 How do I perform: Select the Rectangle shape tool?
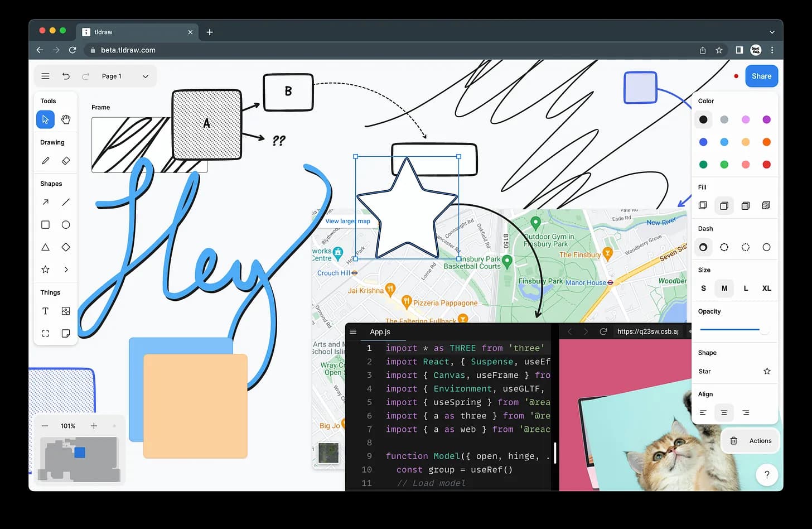(46, 225)
